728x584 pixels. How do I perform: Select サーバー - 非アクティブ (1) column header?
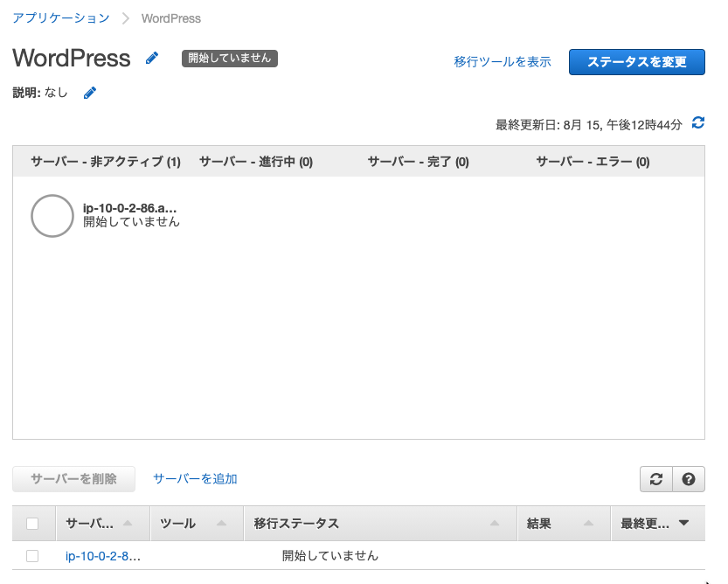tap(106, 162)
